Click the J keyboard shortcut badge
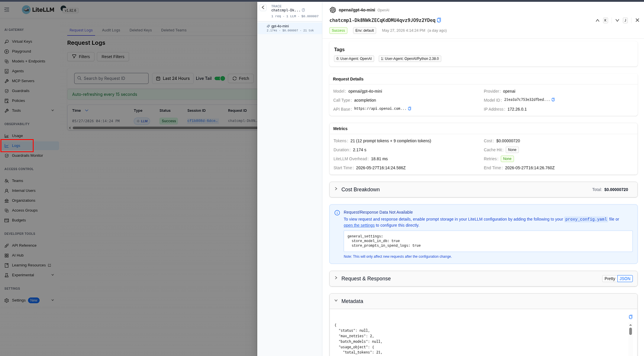The image size is (644, 356). coord(625,20)
